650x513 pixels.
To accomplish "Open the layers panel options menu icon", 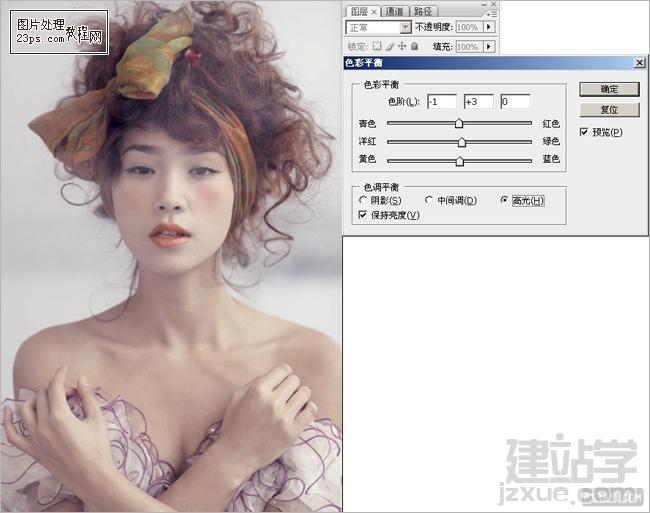I will point(492,14).
